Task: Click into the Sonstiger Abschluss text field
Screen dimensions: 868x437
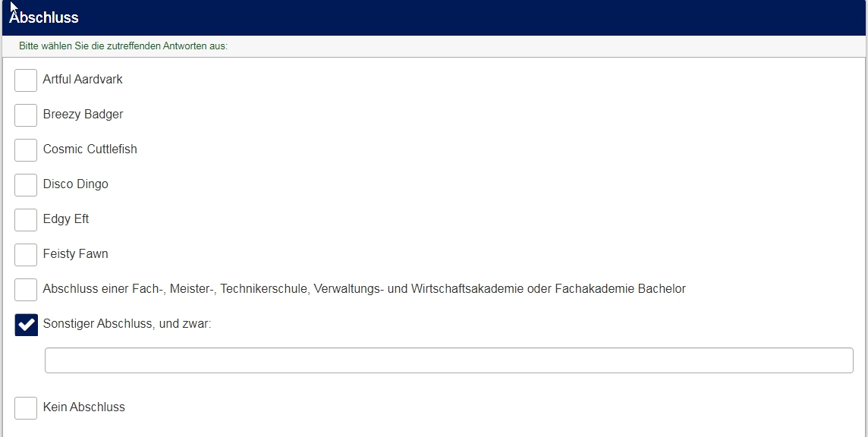Action: point(448,360)
